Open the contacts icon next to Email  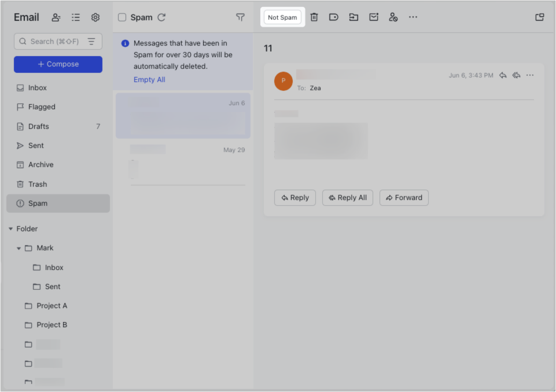click(x=56, y=17)
